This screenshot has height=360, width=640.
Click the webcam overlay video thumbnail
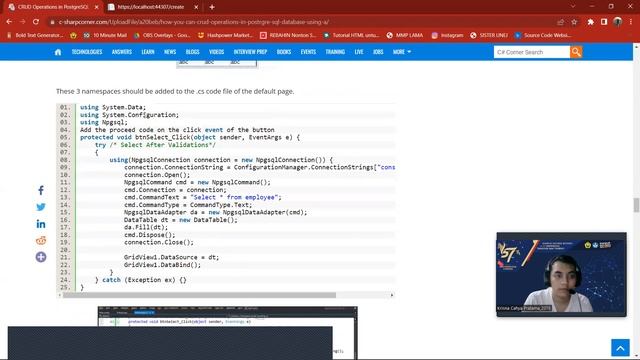(561, 274)
